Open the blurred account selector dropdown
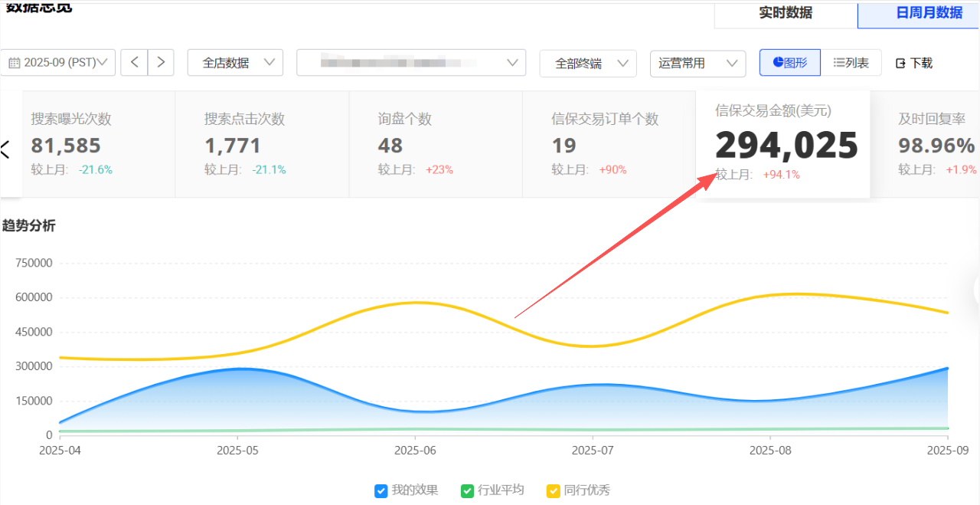 (x=411, y=63)
